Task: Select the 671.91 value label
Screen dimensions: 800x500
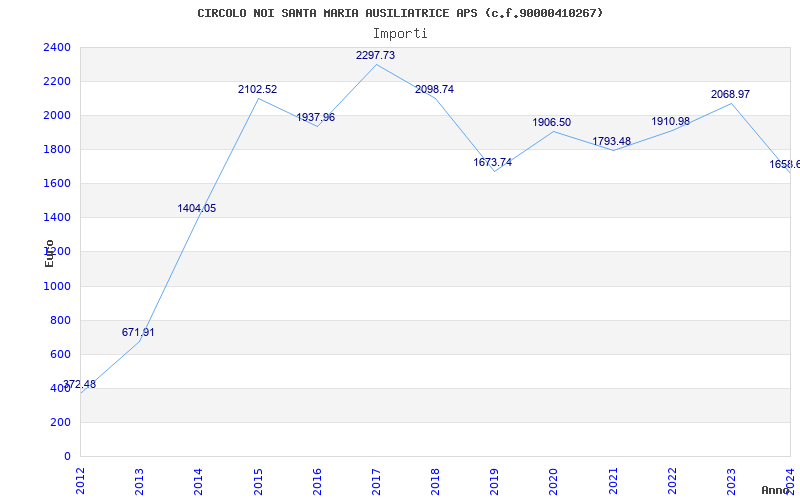Action: (x=138, y=332)
